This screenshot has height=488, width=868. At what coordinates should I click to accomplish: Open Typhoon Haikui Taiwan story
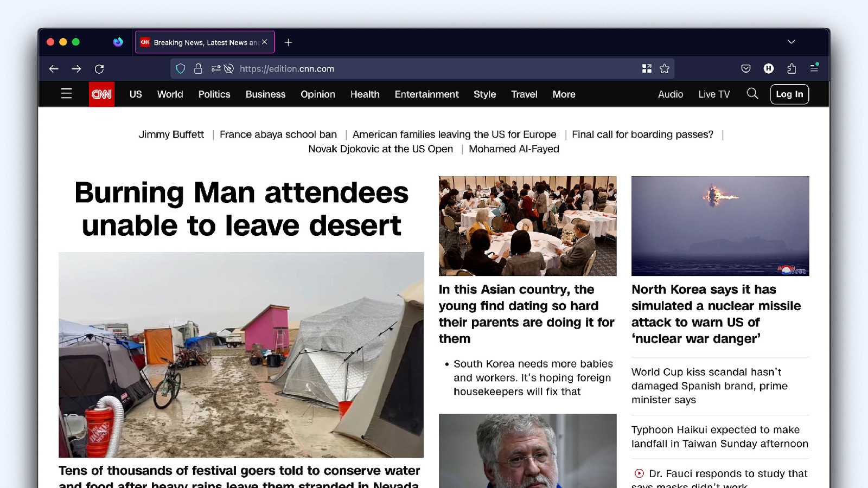click(x=720, y=436)
